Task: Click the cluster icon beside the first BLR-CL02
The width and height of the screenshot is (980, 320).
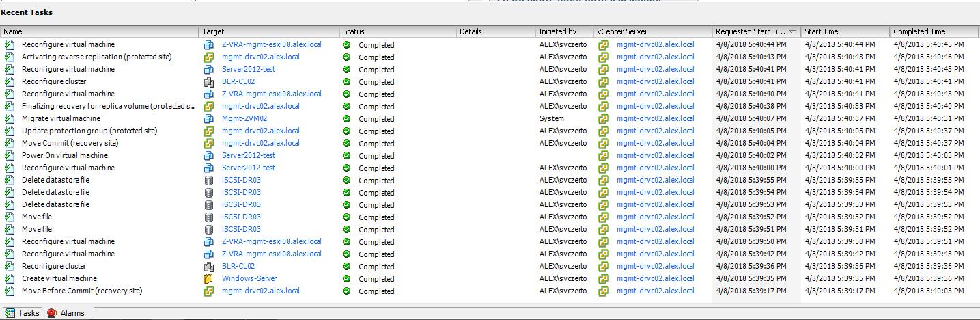Action: click(x=209, y=81)
